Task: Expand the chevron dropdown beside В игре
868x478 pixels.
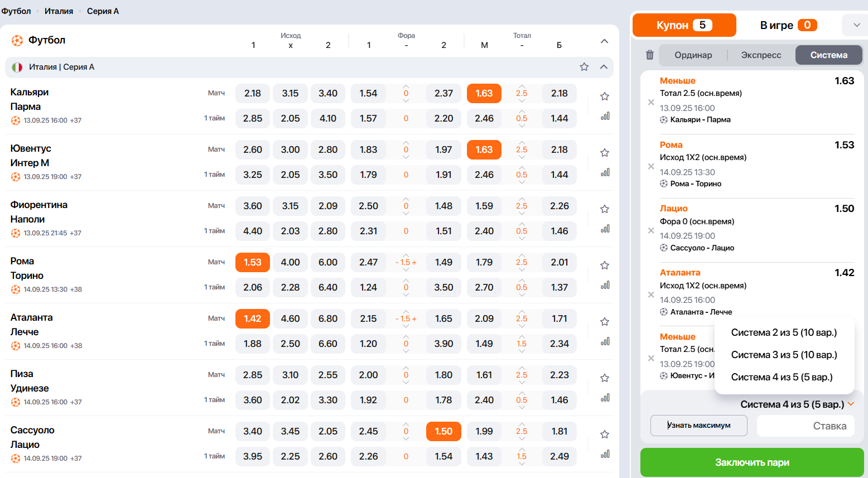Action: (856, 25)
